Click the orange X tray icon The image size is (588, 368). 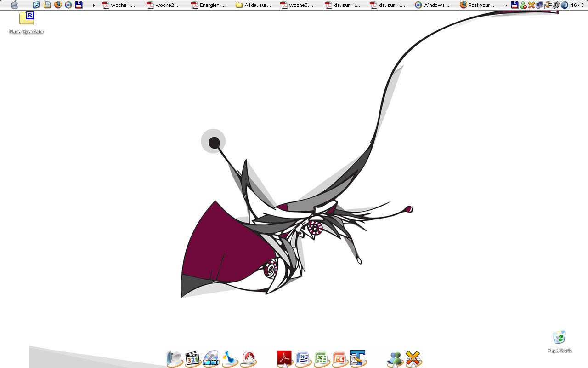(x=531, y=5)
